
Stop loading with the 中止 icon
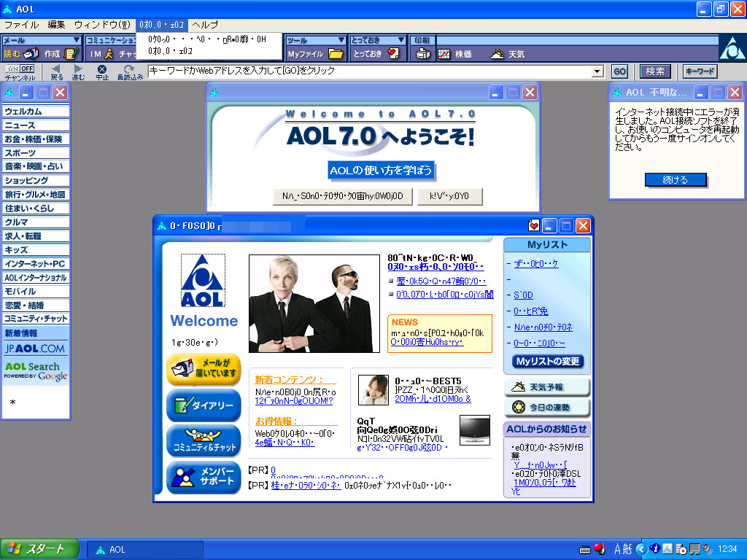click(x=102, y=72)
